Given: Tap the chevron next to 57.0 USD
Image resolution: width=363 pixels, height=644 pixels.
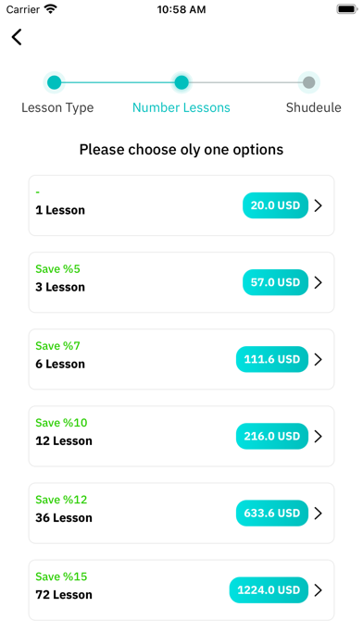Looking at the screenshot, I should [x=318, y=282].
